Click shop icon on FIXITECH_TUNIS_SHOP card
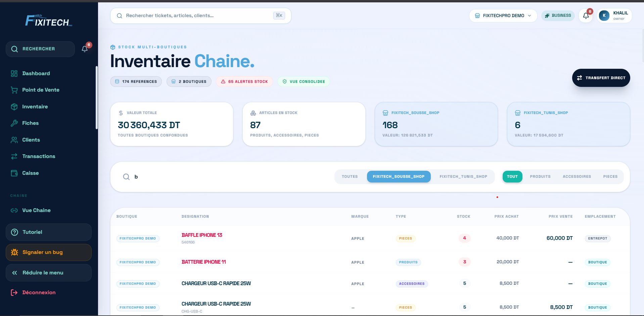This screenshot has width=644, height=316. pyautogui.click(x=518, y=113)
